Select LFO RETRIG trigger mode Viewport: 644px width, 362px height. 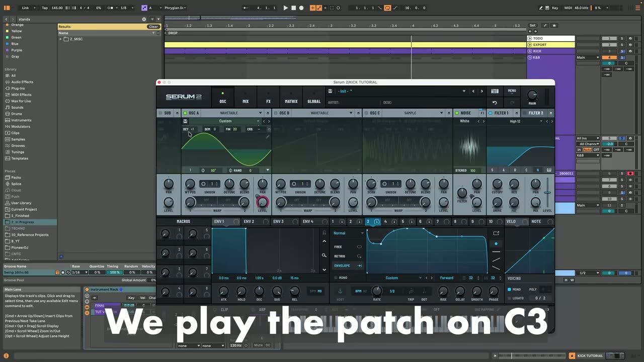click(348, 256)
